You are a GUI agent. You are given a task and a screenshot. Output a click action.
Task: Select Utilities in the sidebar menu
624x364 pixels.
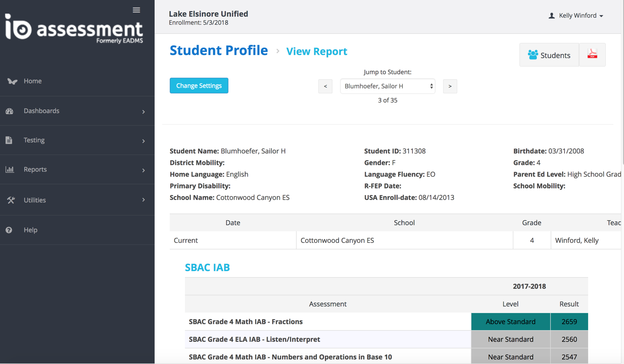pyautogui.click(x=35, y=200)
